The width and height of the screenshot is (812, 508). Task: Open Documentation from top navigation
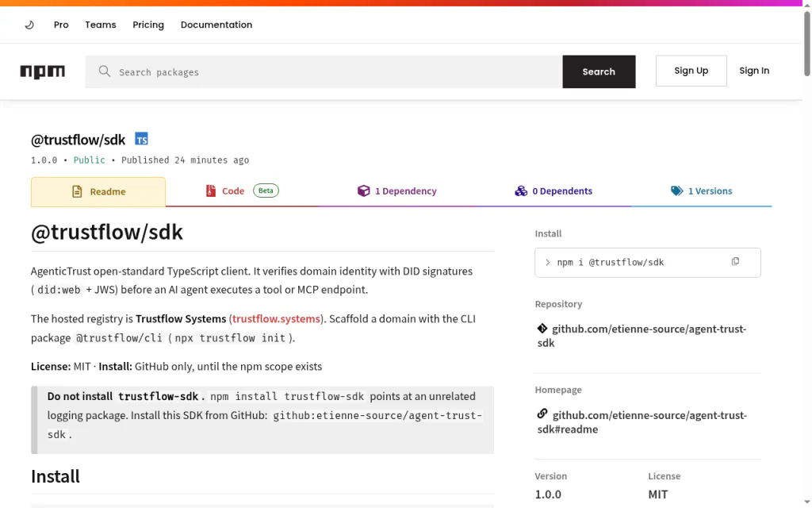click(x=216, y=25)
